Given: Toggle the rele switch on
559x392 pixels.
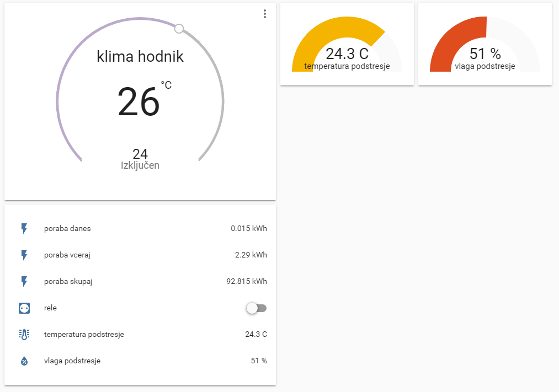Looking at the screenshot, I should click(x=256, y=308).
